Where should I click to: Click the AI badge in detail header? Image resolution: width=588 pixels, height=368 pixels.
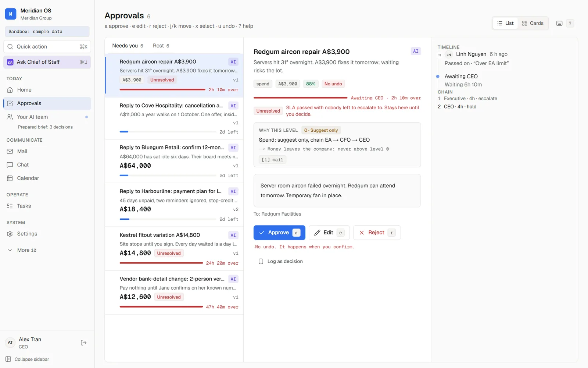[416, 51]
